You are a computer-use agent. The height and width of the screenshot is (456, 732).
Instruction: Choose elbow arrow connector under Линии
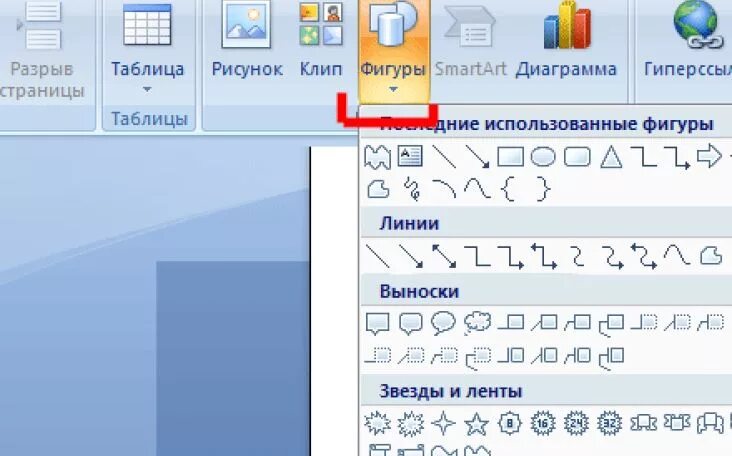coord(510,257)
